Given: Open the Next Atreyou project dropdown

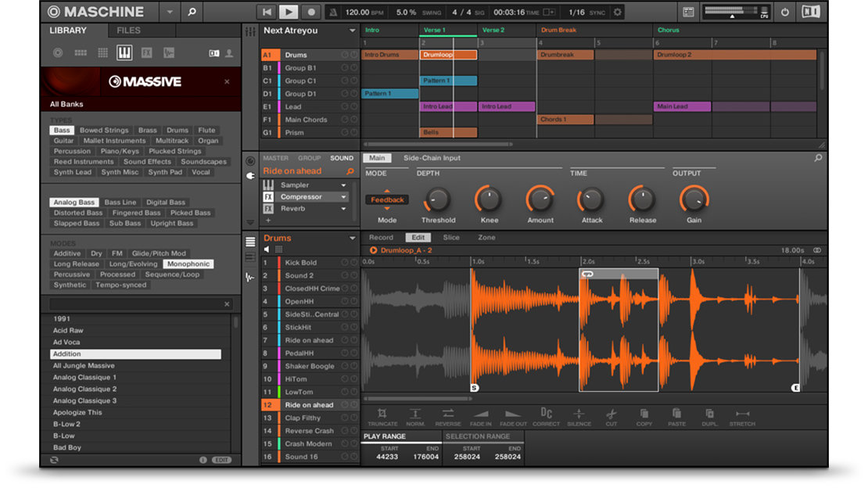Looking at the screenshot, I should 353,31.
